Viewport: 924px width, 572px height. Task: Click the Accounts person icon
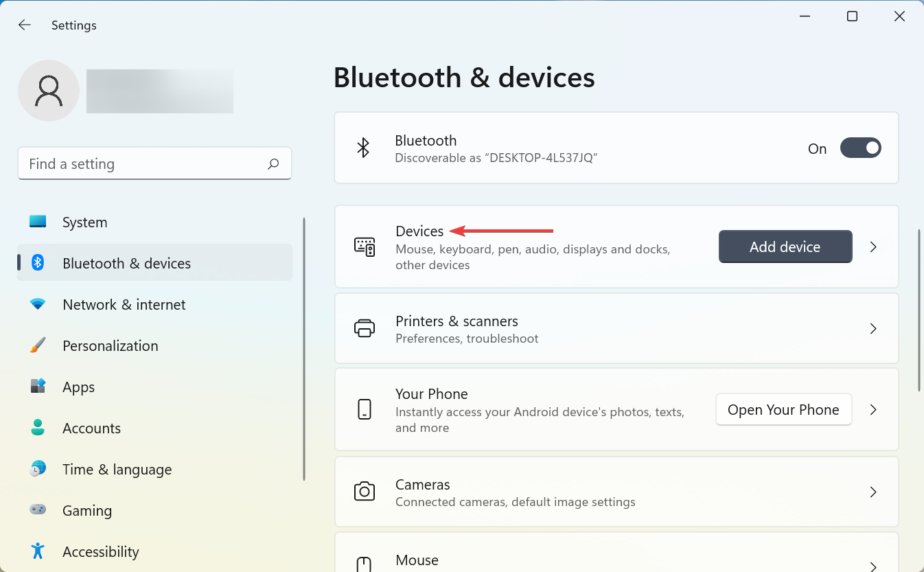(38, 428)
